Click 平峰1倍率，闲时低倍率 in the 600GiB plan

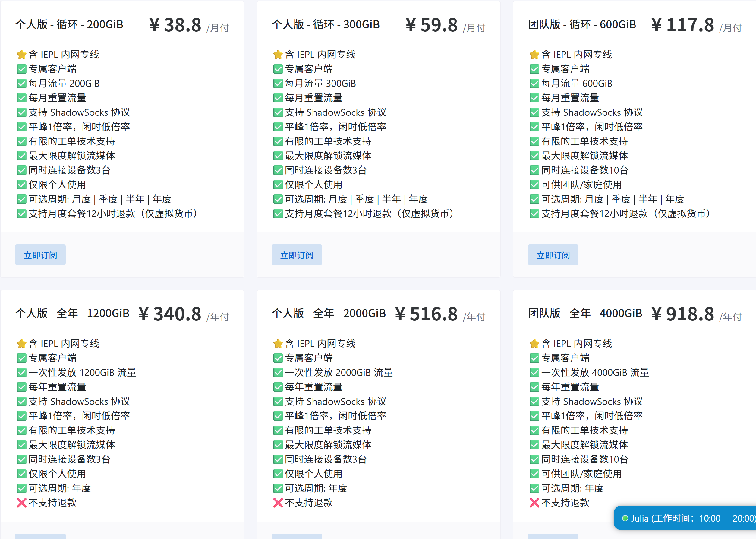coord(592,127)
